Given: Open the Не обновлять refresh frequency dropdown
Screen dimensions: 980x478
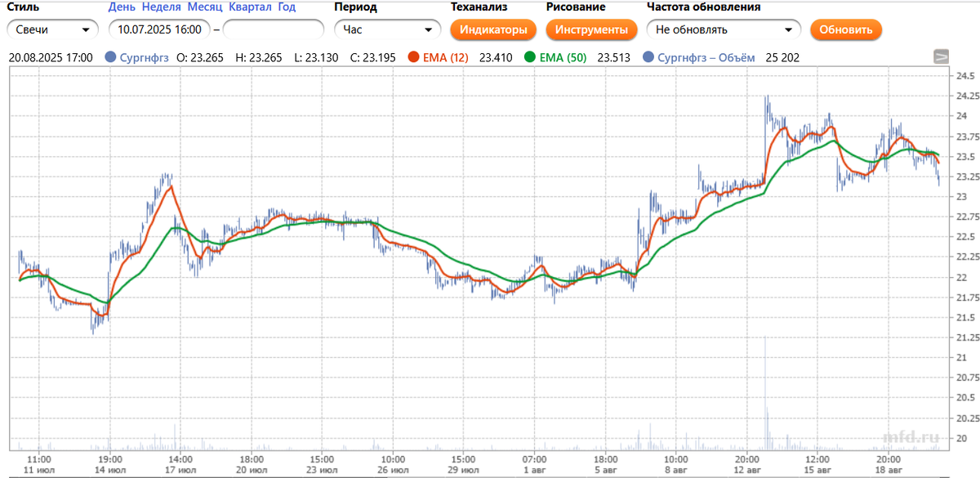Looking at the screenshot, I should click(723, 29).
